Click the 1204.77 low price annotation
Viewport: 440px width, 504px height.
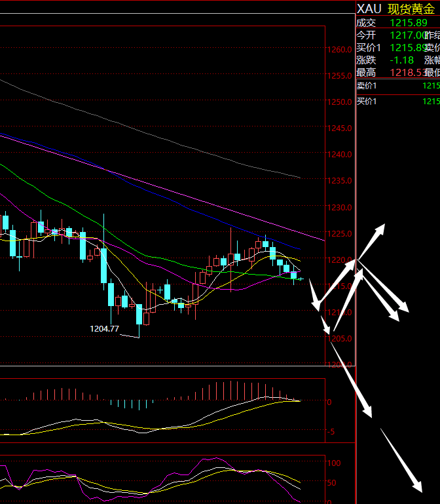104,329
